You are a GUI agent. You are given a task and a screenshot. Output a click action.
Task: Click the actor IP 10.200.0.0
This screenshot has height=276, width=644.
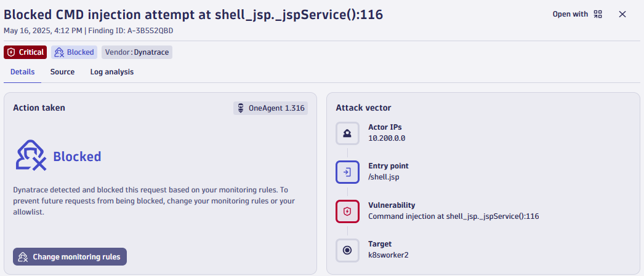(387, 138)
